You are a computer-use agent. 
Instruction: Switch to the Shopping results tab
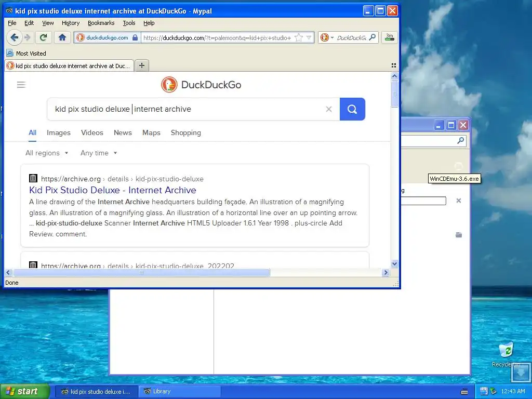(186, 132)
